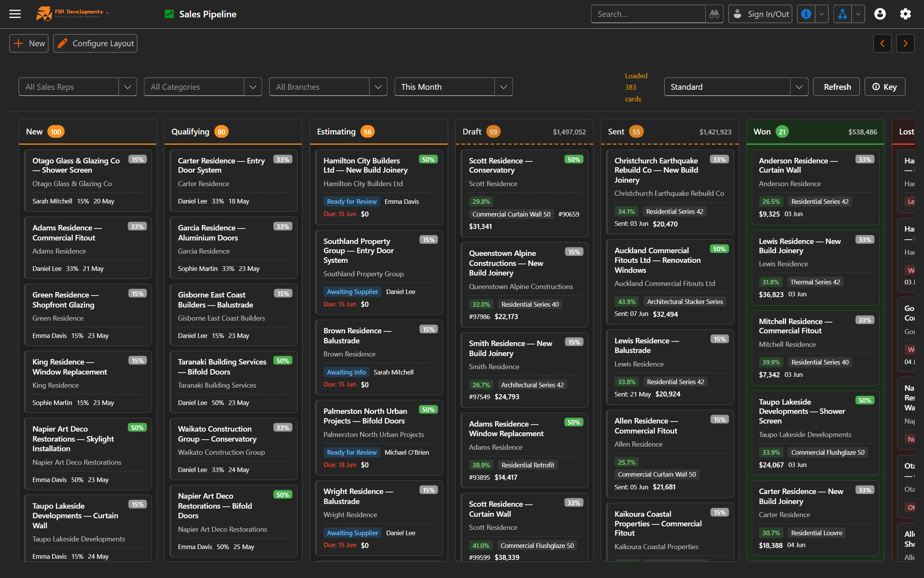Click Configure Layout button
The height and width of the screenshot is (578, 924).
(x=95, y=44)
